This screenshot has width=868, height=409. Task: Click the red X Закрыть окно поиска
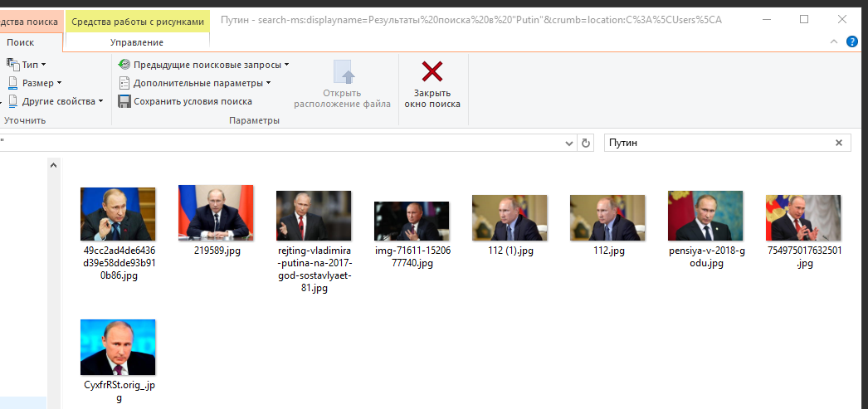tap(432, 84)
